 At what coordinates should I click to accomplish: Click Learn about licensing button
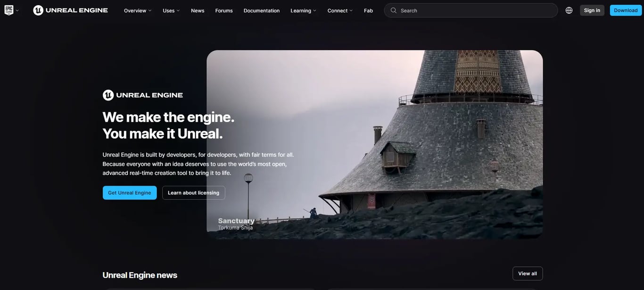coord(194,193)
